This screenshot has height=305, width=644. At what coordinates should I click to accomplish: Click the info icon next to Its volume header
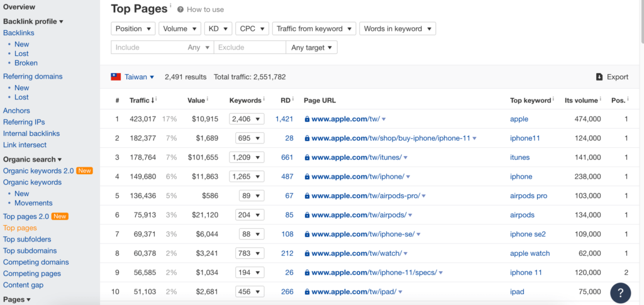(600, 99)
